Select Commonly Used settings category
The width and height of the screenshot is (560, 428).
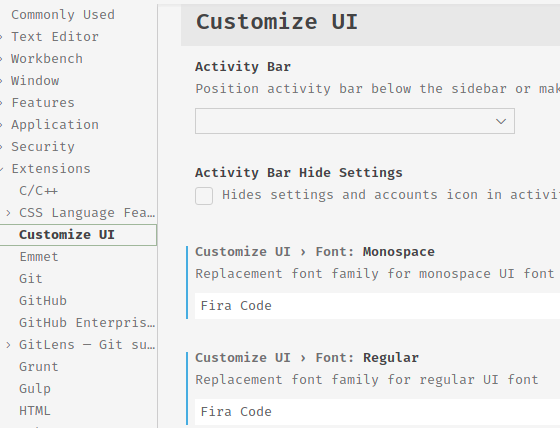63,15
